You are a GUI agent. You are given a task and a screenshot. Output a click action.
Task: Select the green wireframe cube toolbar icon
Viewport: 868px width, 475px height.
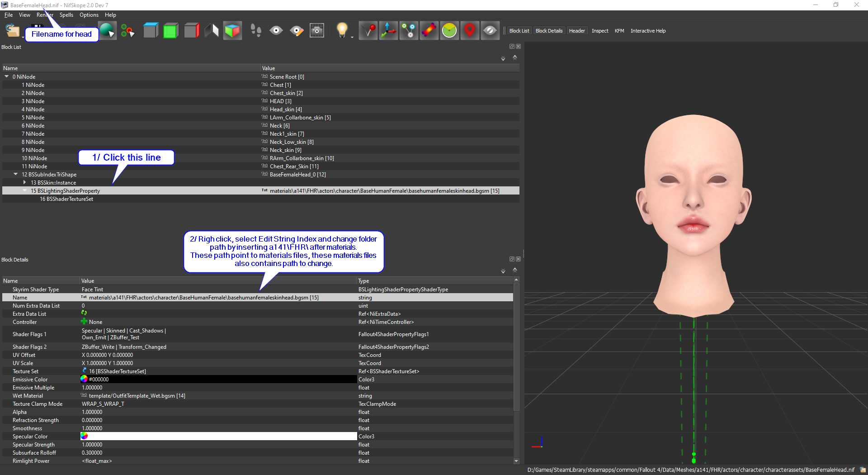point(171,30)
